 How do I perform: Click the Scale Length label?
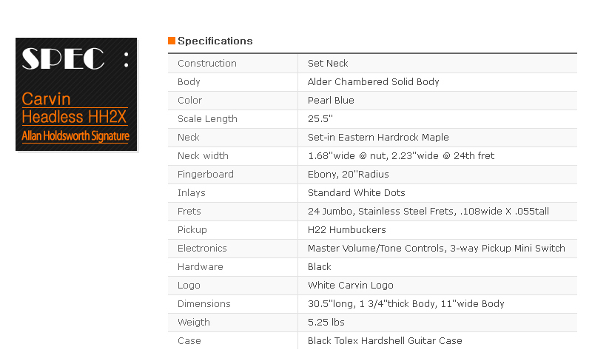[207, 119]
